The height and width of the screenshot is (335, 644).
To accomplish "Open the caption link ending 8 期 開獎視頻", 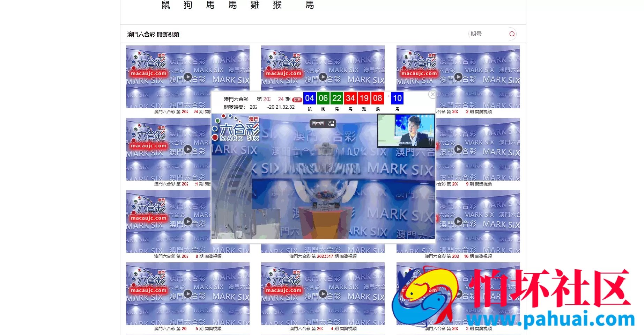I will click(x=188, y=256).
